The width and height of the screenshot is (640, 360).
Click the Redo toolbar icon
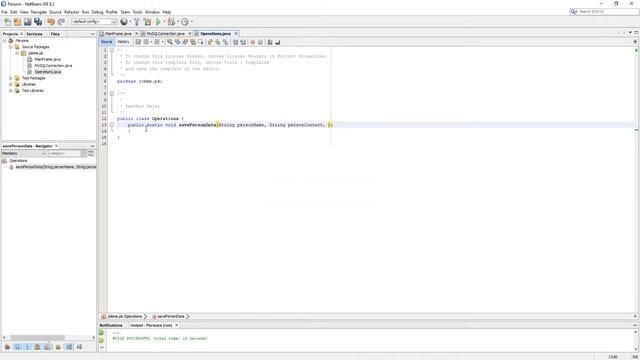61,22
